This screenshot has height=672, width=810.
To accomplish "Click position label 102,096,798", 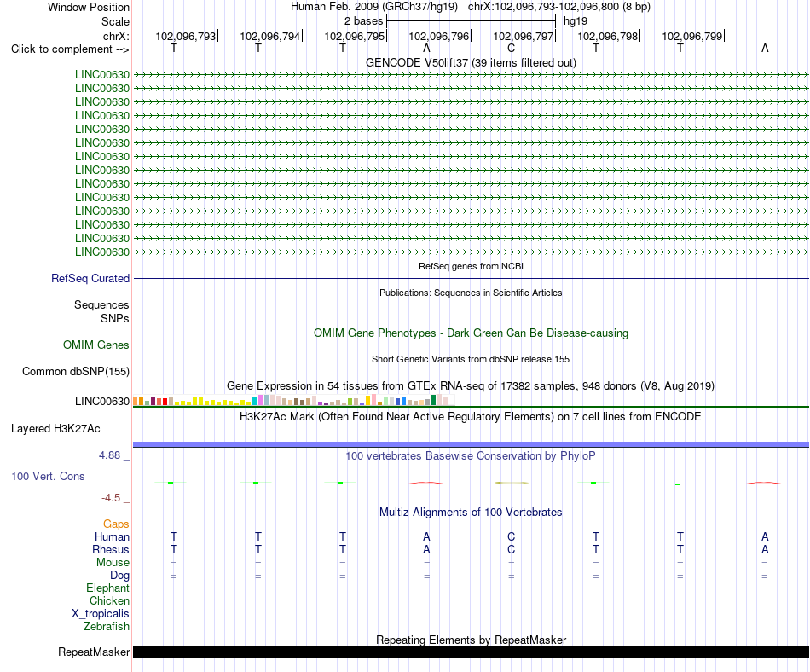I will [607, 36].
